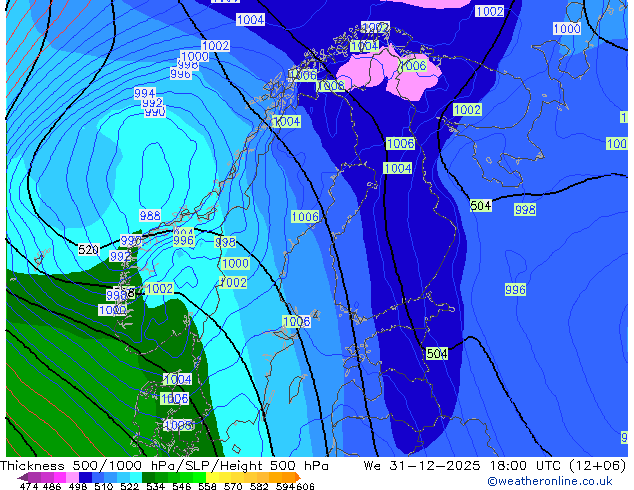This screenshot has height=490, width=634.
Task: Click the legend value 522
Action: tap(129, 486)
